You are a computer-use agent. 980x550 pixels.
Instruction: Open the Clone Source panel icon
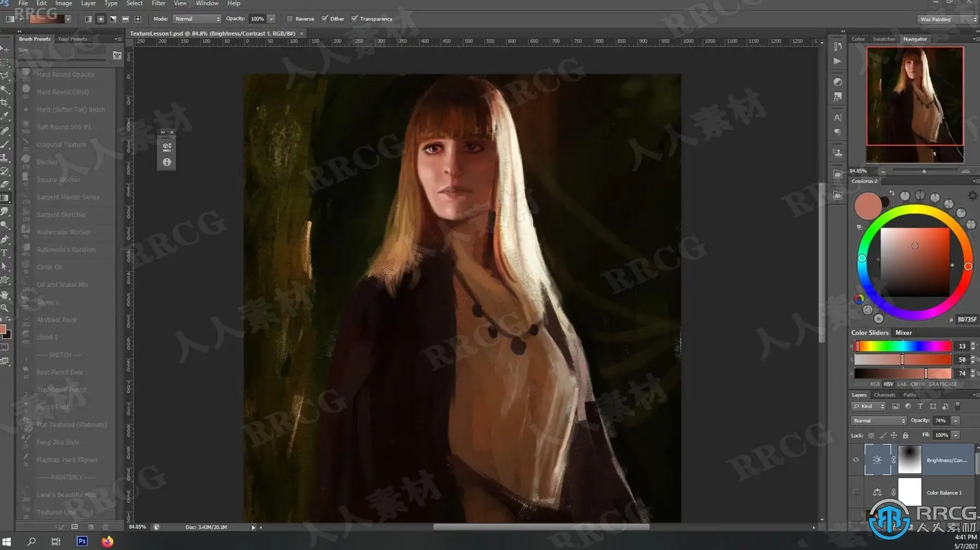837,153
